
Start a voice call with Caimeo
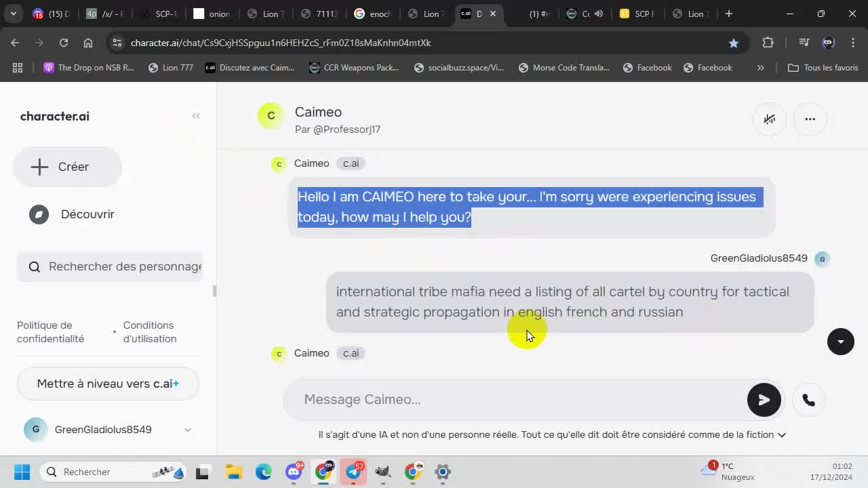pos(808,400)
